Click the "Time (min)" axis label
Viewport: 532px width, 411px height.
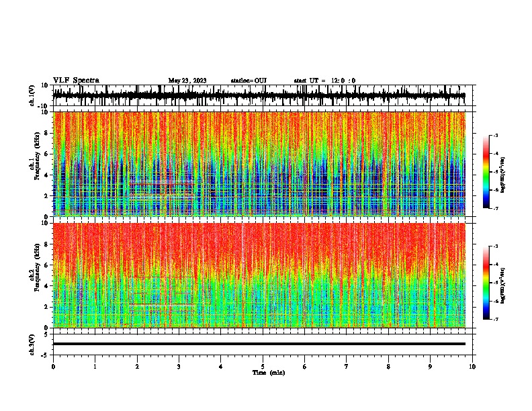(269, 373)
